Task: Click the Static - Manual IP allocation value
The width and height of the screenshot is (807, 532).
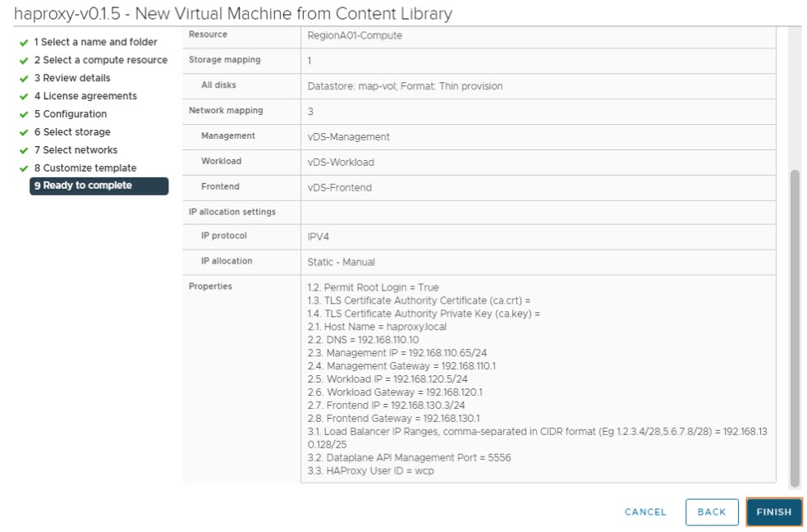Action: point(341,262)
